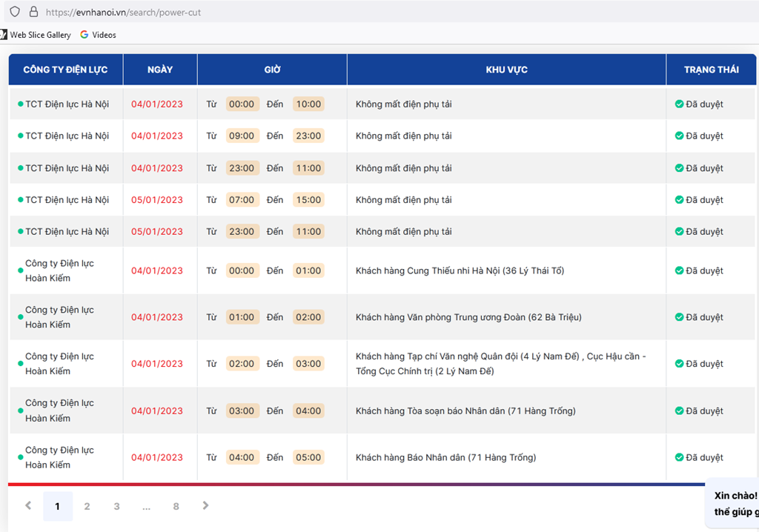Click the 10:00 end time badge
The height and width of the screenshot is (532, 759).
pyautogui.click(x=308, y=104)
